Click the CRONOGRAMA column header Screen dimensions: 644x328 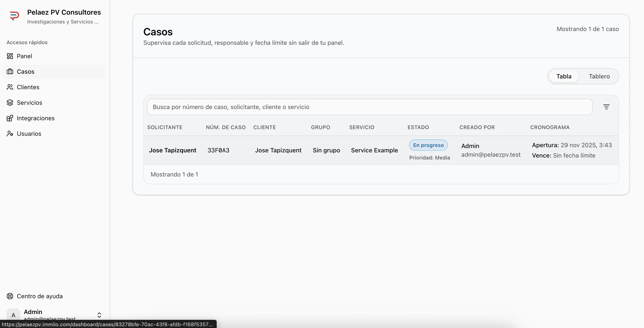(550, 127)
